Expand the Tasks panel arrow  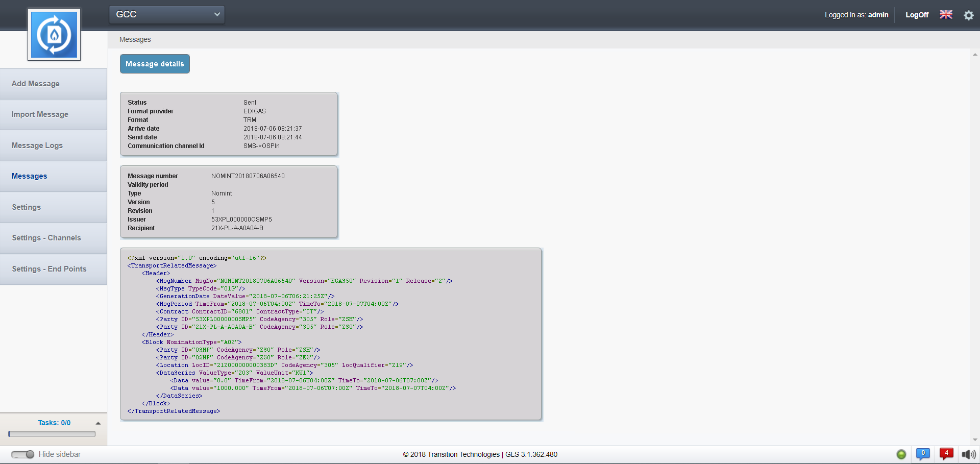click(98, 423)
